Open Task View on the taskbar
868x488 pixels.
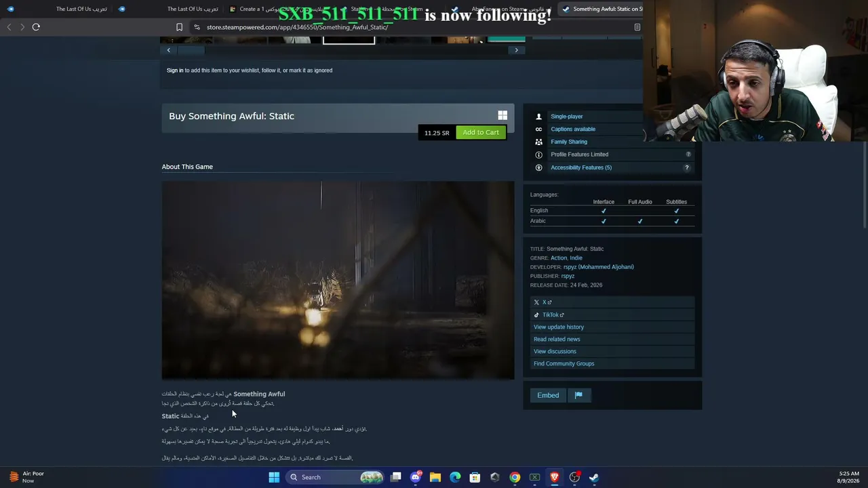396,477
